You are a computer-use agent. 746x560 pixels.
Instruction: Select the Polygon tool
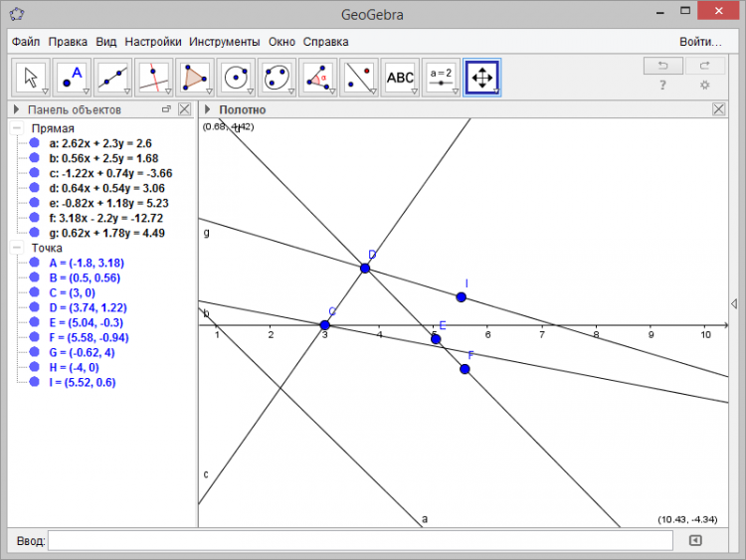[x=194, y=77]
